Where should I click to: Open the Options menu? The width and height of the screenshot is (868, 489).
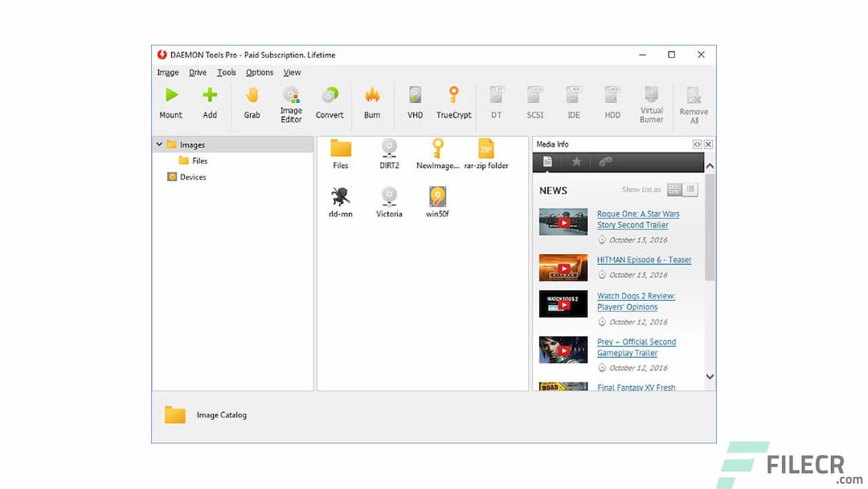260,72
